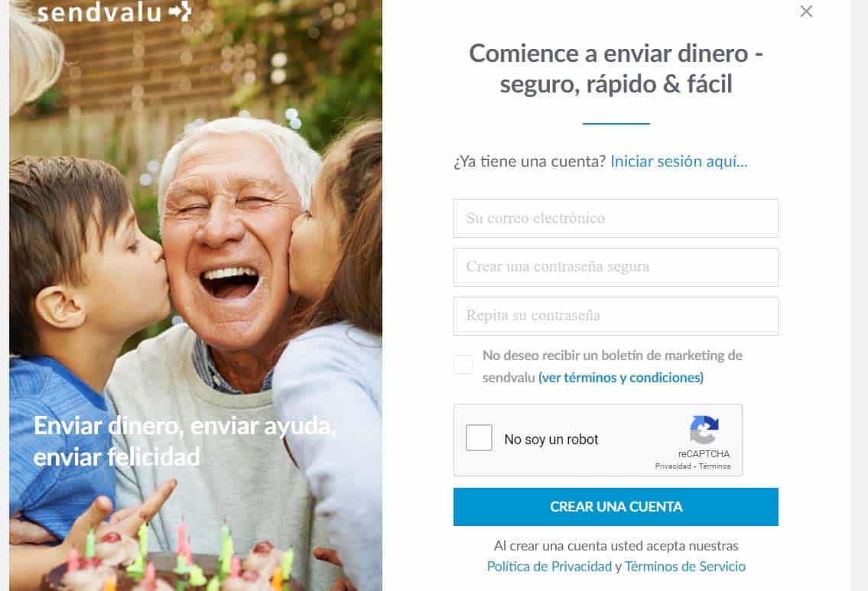Tick the marketing newsletter opt-out checkbox
This screenshot has height=591, width=868.
point(463,364)
